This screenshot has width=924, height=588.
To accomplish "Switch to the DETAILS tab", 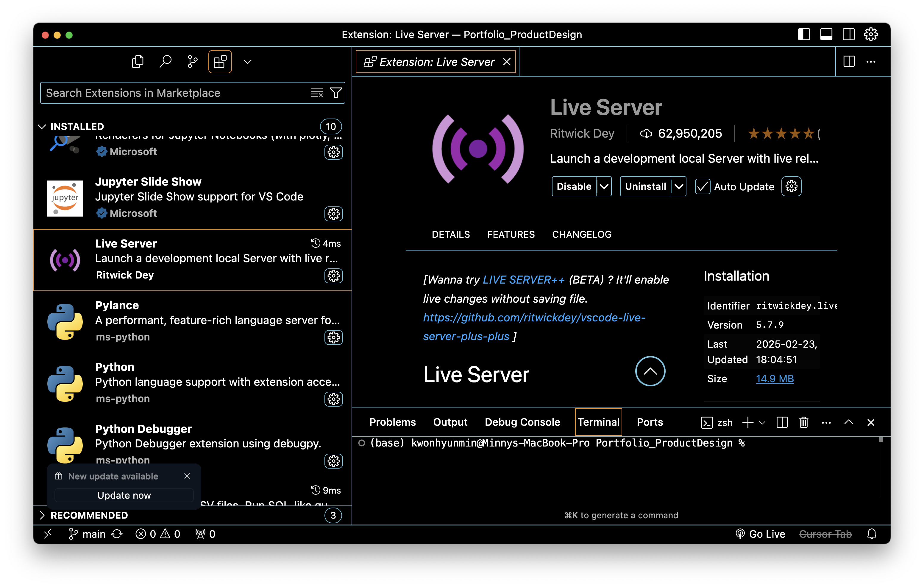I will [451, 234].
